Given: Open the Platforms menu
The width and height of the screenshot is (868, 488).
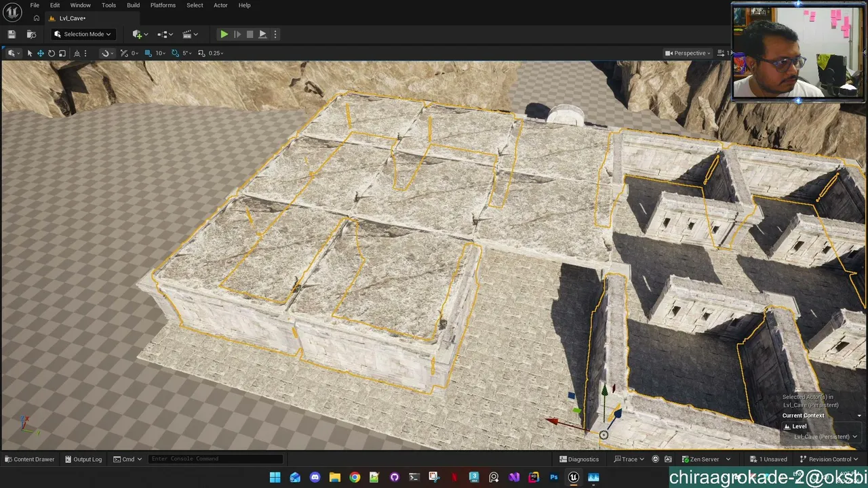Looking at the screenshot, I should [163, 5].
